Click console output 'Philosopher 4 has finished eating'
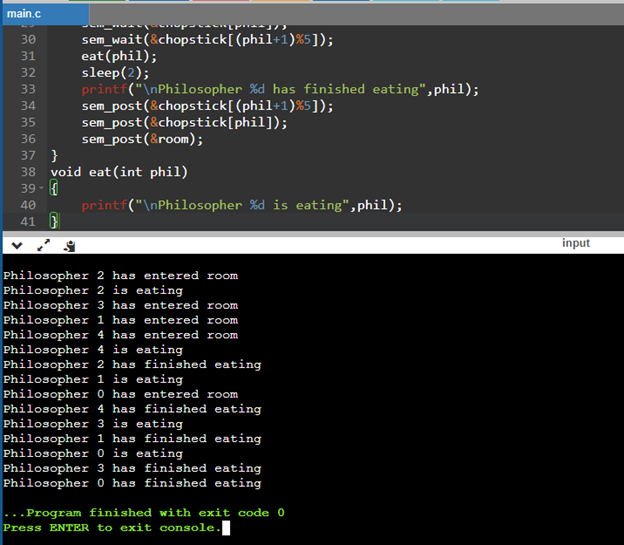The image size is (624, 545). point(132,409)
